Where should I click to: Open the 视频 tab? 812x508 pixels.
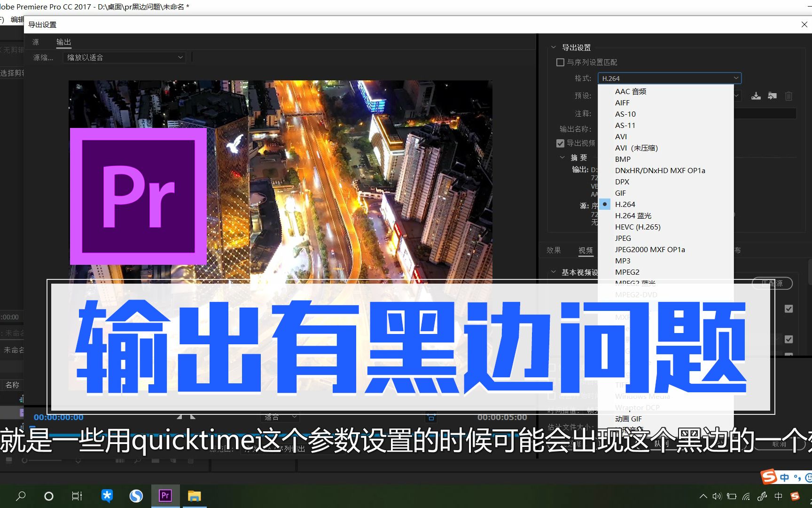tap(586, 250)
